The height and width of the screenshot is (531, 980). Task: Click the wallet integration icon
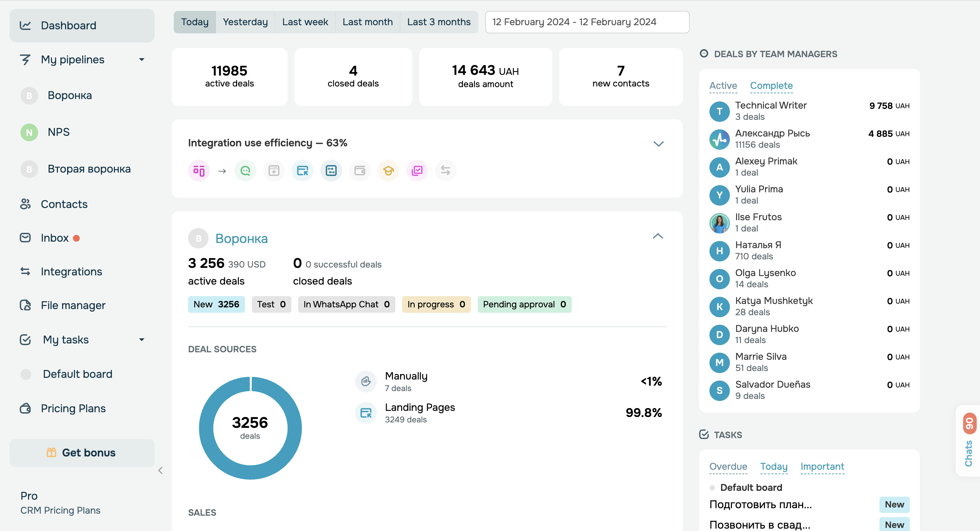(x=359, y=171)
